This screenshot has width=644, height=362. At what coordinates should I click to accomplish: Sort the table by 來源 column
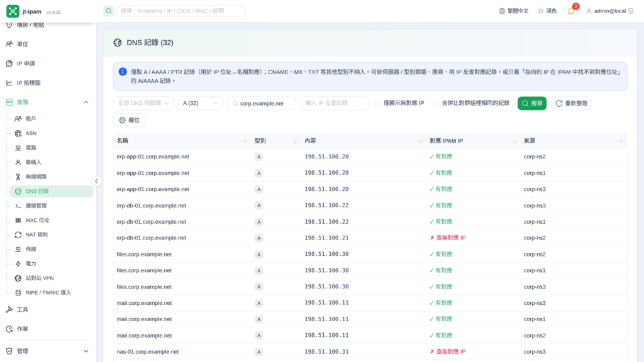coord(574,141)
